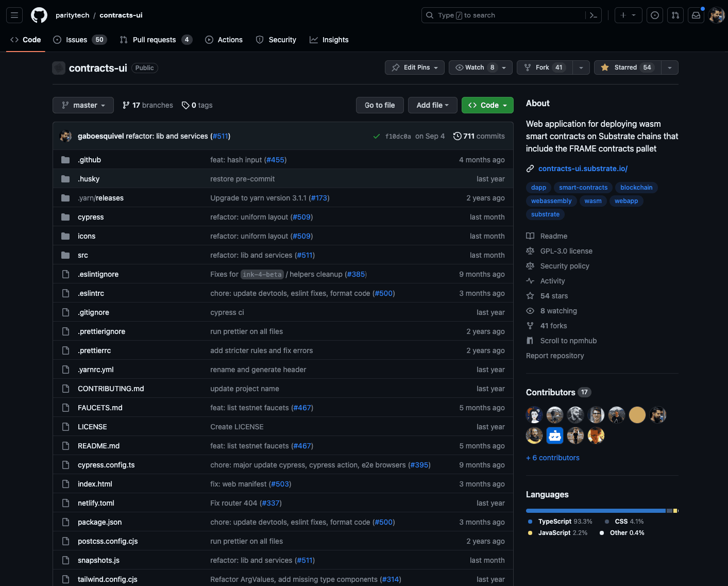Click the website link chain icon
The image size is (728, 586).
pyautogui.click(x=530, y=169)
